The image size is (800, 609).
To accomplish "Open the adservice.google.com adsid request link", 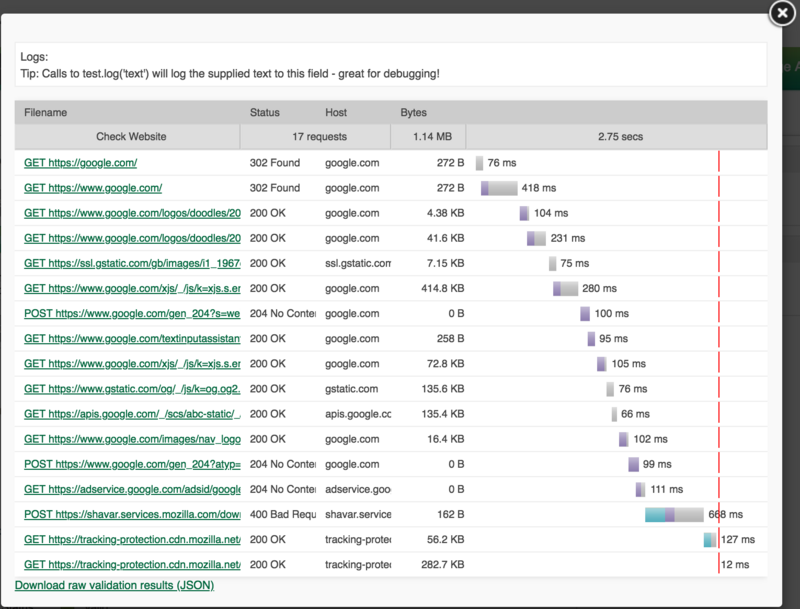I will click(132, 489).
